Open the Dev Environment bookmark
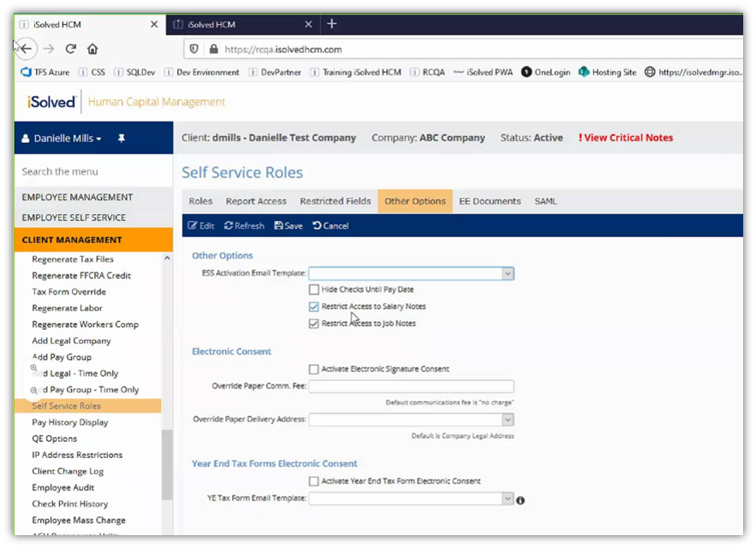This screenshot has width=756, height=548. point(201,73)
